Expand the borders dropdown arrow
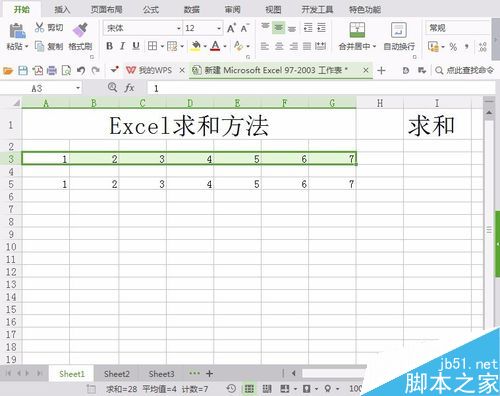This screenshot has height=396, width=500. click(162, 46)
